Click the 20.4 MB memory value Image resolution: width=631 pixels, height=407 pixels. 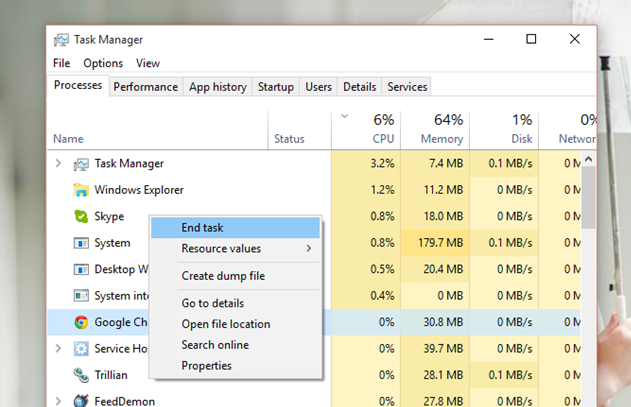(443, 269)
